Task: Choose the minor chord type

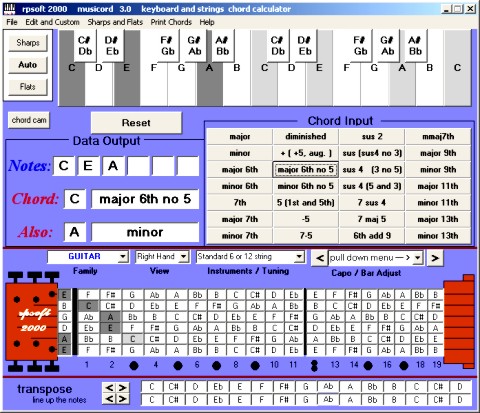Action: [240, 153]
